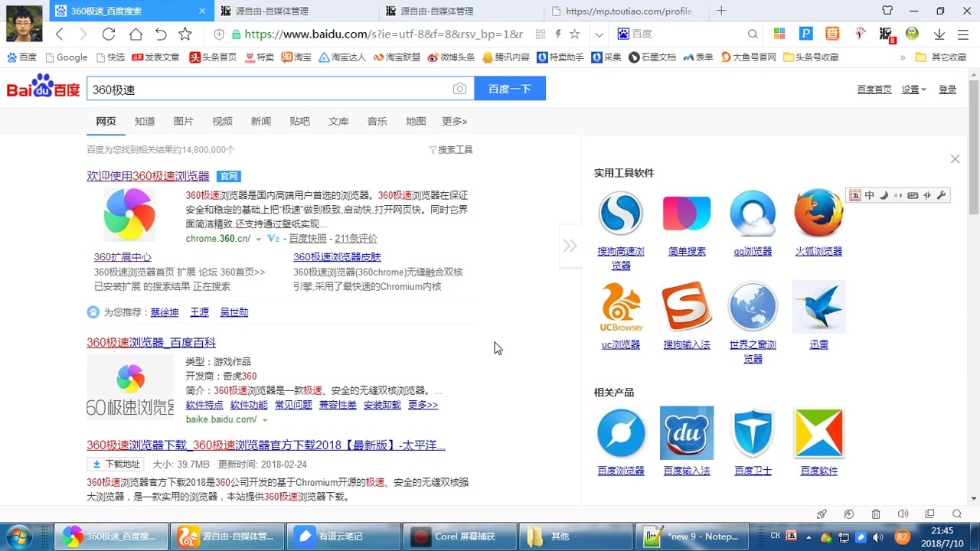Select the 地图 search tab
This screenshot has width=980, height=551.
pyautogui.click(x=416, y=121)
